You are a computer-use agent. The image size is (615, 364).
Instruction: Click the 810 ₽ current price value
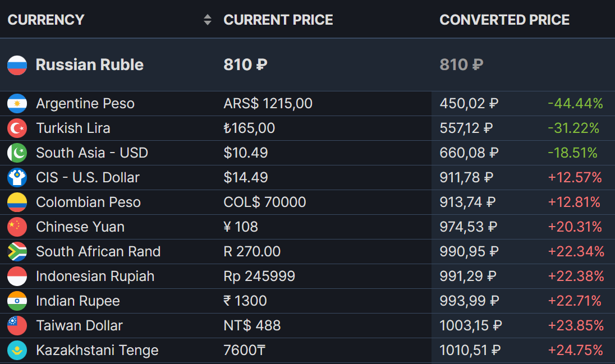245,64
